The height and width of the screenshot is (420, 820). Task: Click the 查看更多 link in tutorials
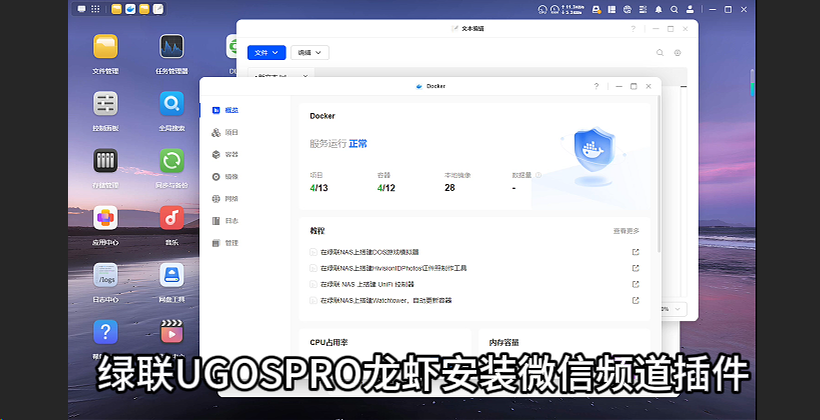click(626, 231)
